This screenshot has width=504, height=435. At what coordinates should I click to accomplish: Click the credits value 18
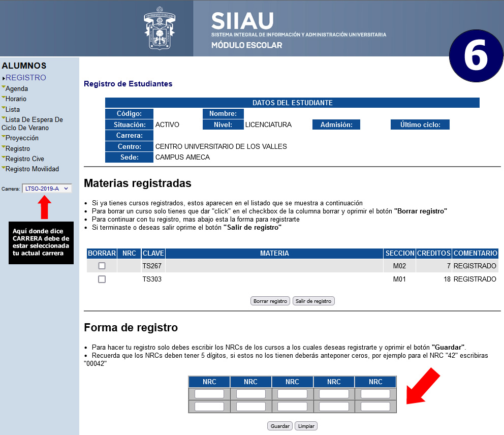(x=447, y=279)
